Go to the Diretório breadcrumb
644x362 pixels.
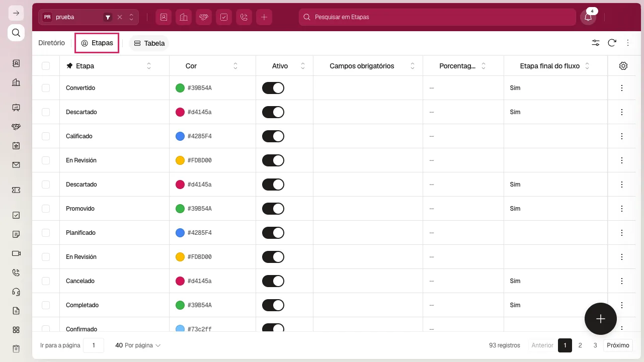point(52,43)
